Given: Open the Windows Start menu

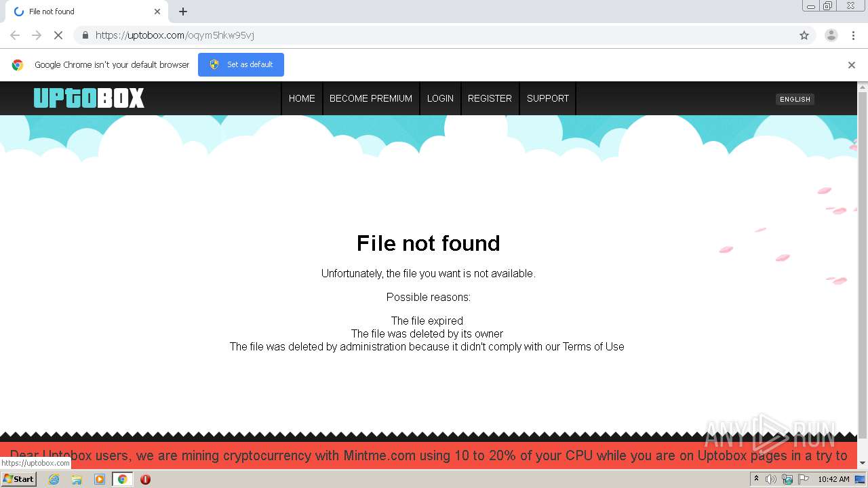Looking at the screenshot, I should (19, 479).
